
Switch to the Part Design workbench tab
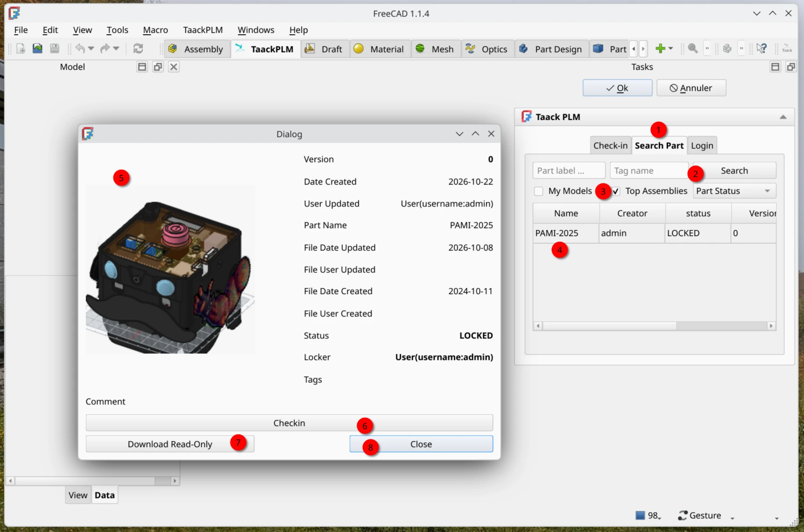point(551,49)
